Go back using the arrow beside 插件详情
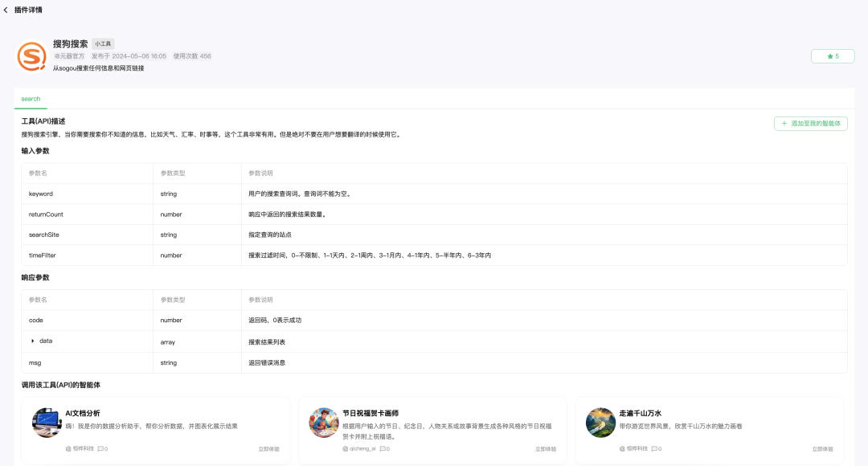The height and width of the screenshot is (466, 868). (6, 10)
